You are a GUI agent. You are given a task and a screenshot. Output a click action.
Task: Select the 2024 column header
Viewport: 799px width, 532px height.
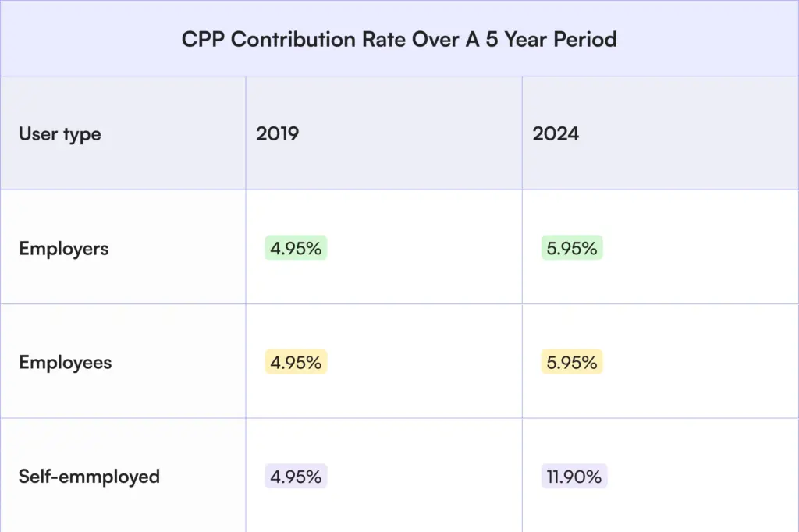[x=556, y=133]
